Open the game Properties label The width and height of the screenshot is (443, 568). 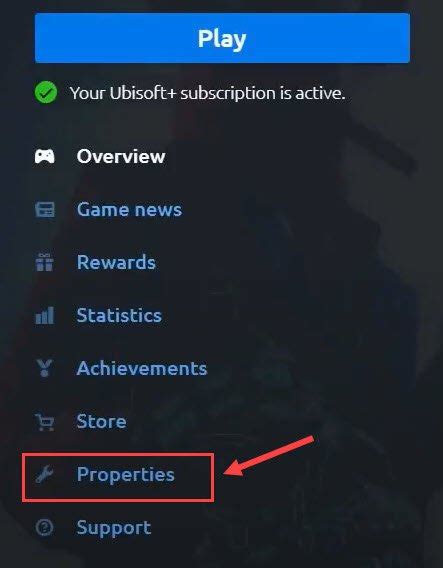(x=126, y=475)
